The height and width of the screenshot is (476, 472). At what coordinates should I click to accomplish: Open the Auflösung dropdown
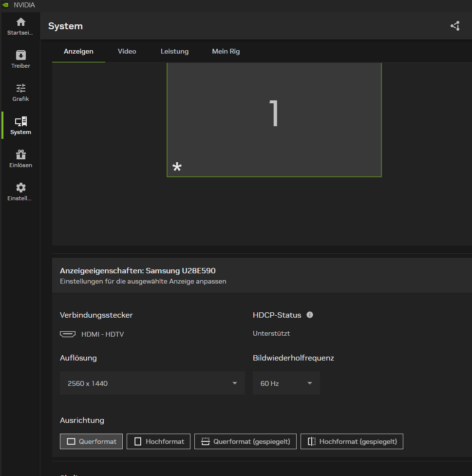(x=152, y=383)
